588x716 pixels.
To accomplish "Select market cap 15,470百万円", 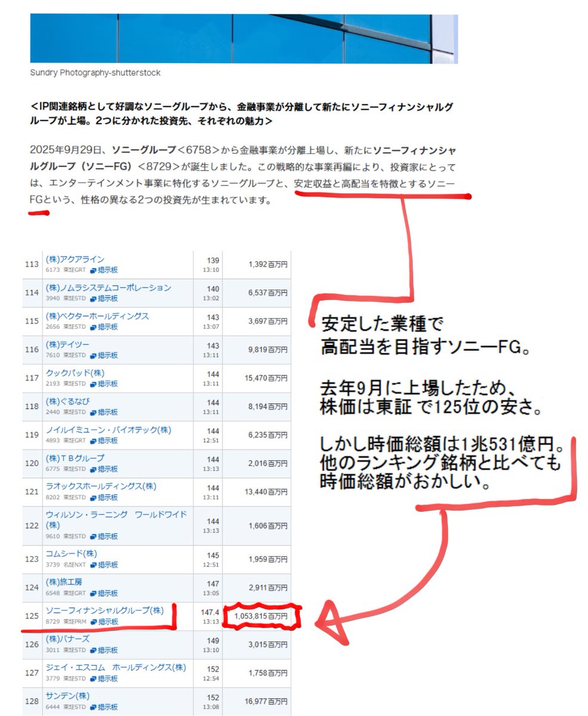I will tap(267, 378).
